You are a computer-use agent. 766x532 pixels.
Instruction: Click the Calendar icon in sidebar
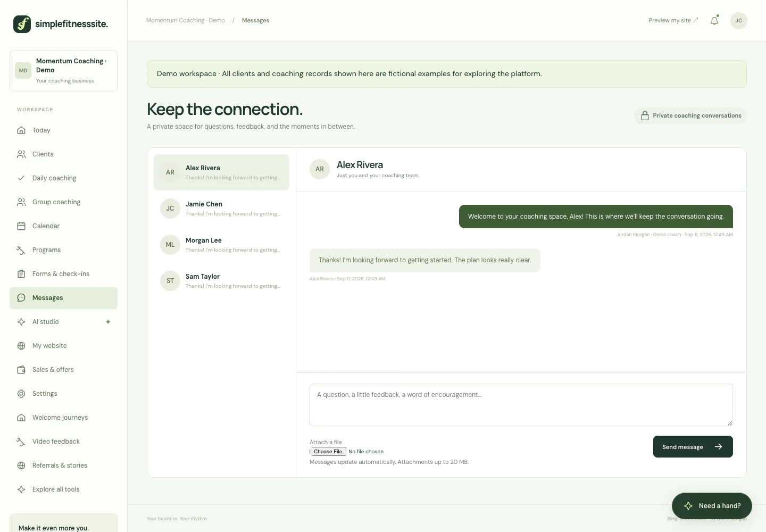(21, 226)
